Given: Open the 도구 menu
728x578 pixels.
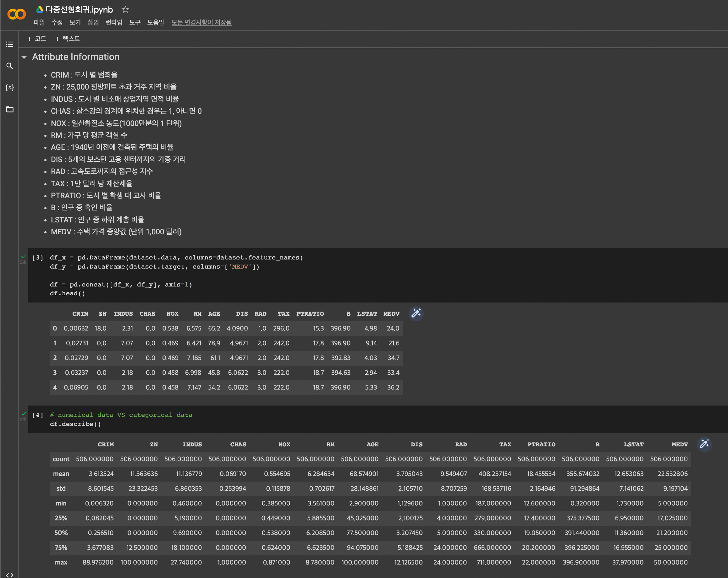Looking at the screenshot, I should pyautogui.click(x=135, y=22).
